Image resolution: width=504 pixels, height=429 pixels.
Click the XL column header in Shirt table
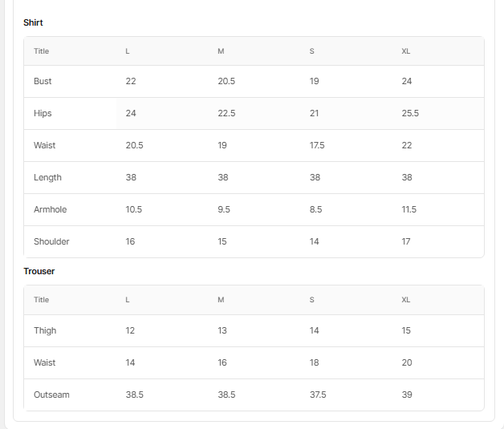406,51
